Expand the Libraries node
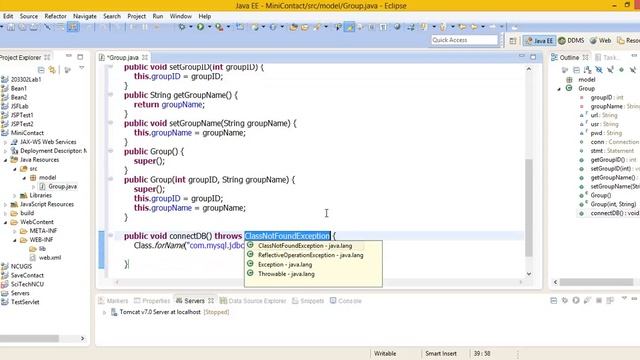This screenshot has height=360, width=640. [x=15, y=196]
